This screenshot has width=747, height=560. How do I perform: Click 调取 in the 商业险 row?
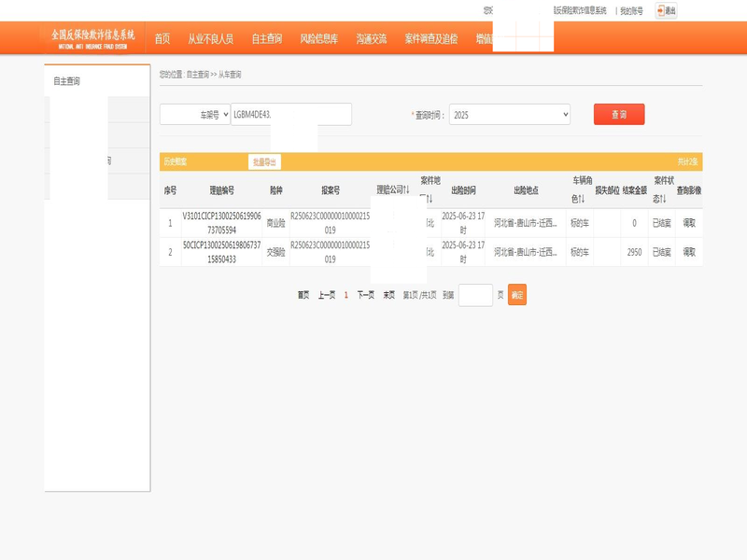[x=689, y=223]
